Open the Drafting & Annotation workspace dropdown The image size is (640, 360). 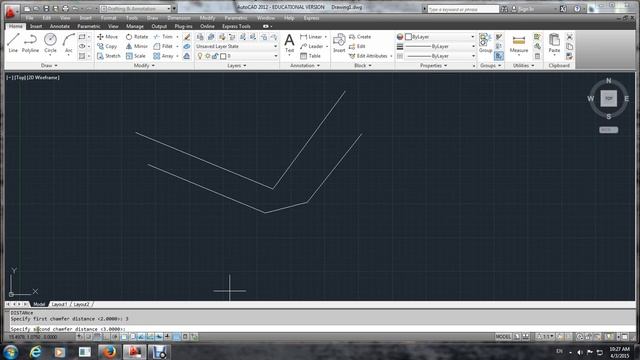(x=136, y=9)
